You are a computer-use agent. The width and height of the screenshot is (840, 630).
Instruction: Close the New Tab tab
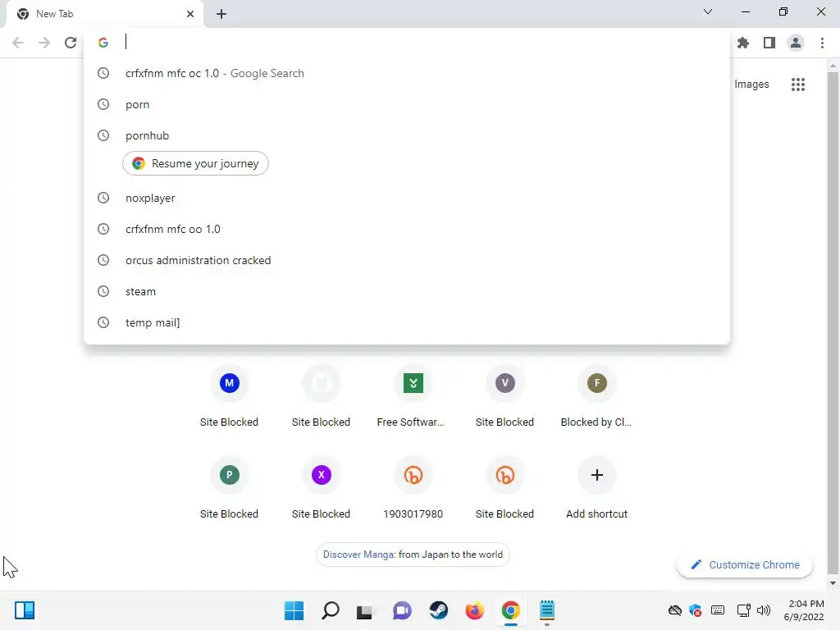(x=190, y=14)
